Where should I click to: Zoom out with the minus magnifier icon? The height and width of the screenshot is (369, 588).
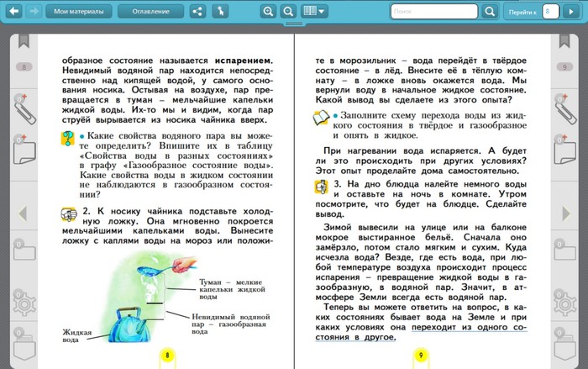click(288, 12)
